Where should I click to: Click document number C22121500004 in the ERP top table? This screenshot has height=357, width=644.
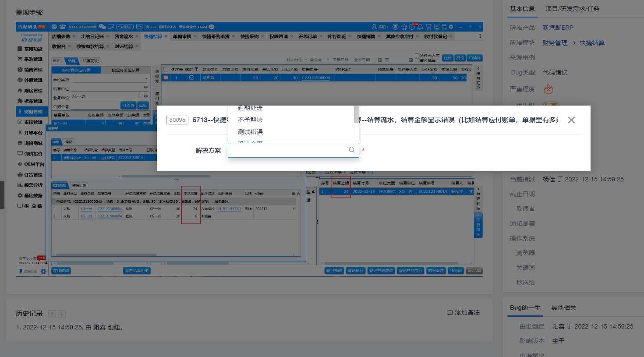point(315,78)
